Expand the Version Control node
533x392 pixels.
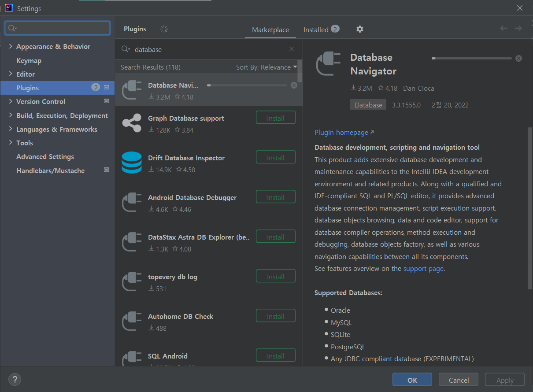point(11,101)
